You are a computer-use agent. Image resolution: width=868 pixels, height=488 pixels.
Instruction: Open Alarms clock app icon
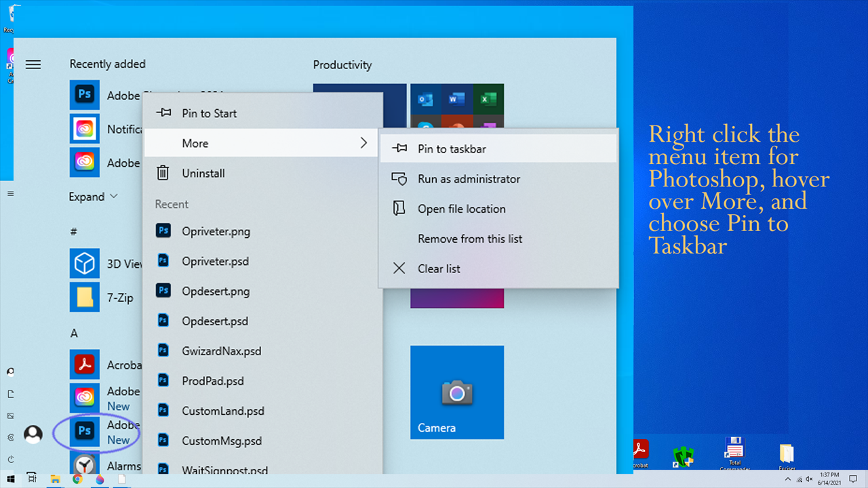(85, 466)
